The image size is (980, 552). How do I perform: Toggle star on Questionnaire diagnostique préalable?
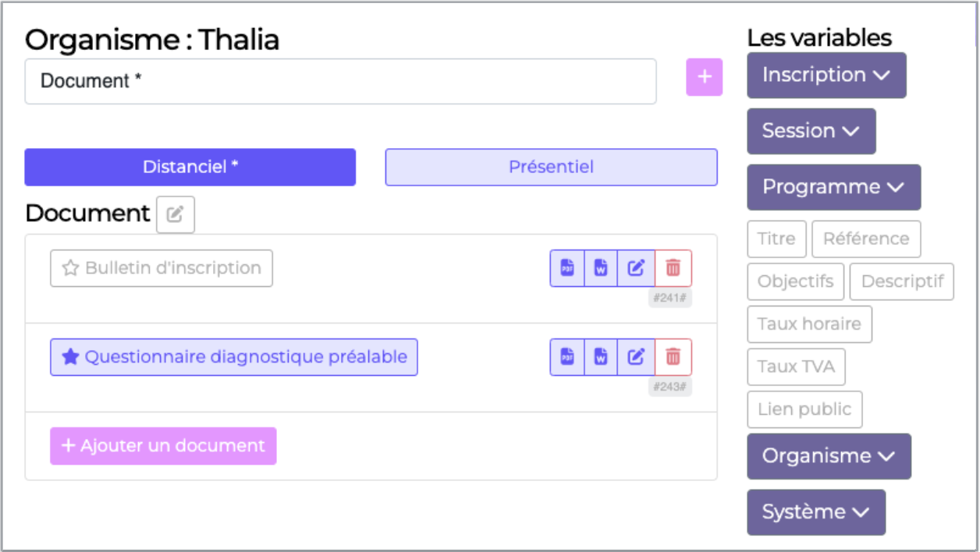(x=71, y=357)
